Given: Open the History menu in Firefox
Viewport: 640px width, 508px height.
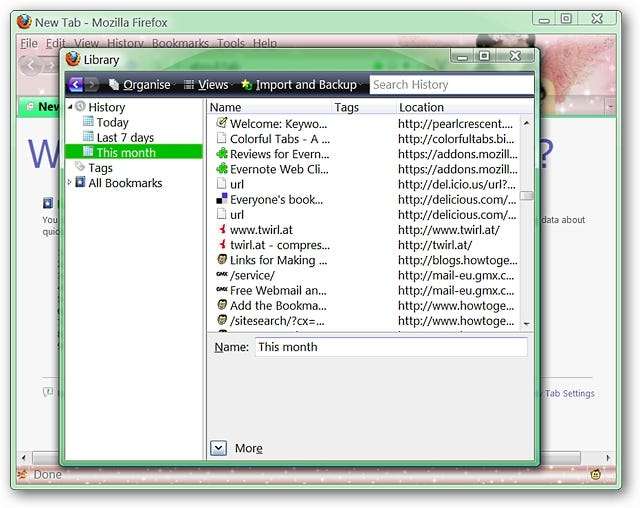Looking at the screenshot, I should [125, 43].
